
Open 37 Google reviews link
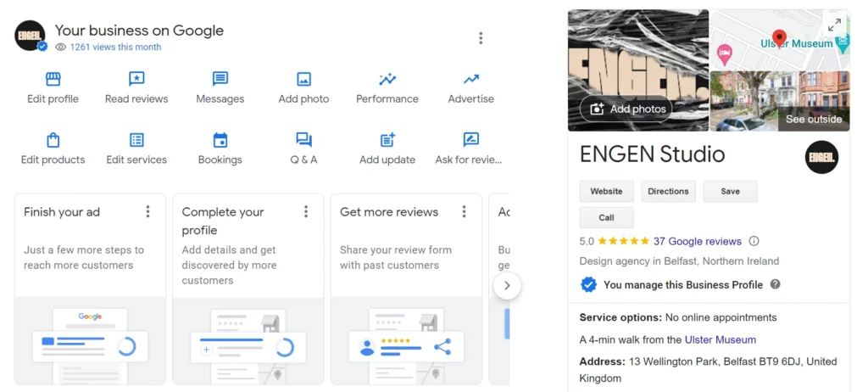pos(698,241)
